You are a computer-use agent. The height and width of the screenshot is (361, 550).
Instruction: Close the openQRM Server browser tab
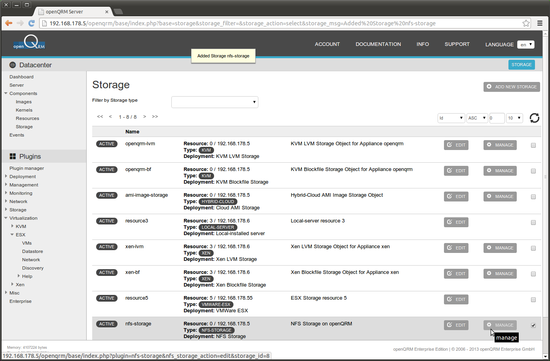107,12
